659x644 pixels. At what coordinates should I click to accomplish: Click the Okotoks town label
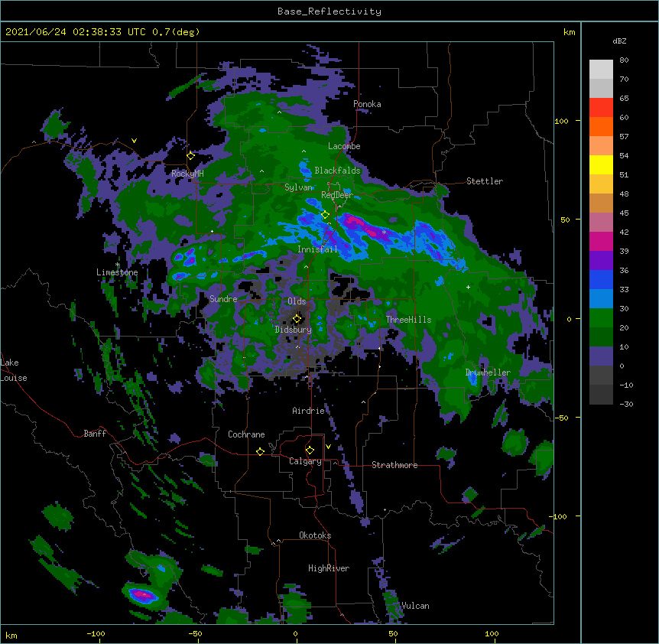tap(315, 535)
